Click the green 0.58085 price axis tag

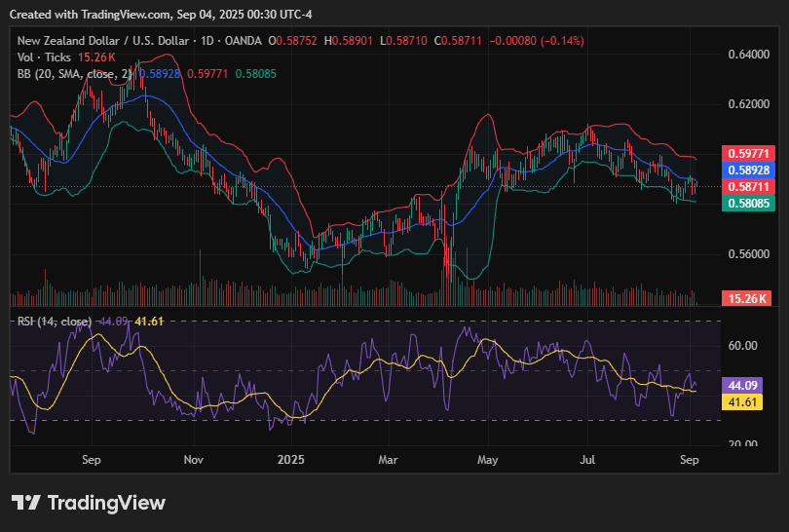(x=748, y=204)
